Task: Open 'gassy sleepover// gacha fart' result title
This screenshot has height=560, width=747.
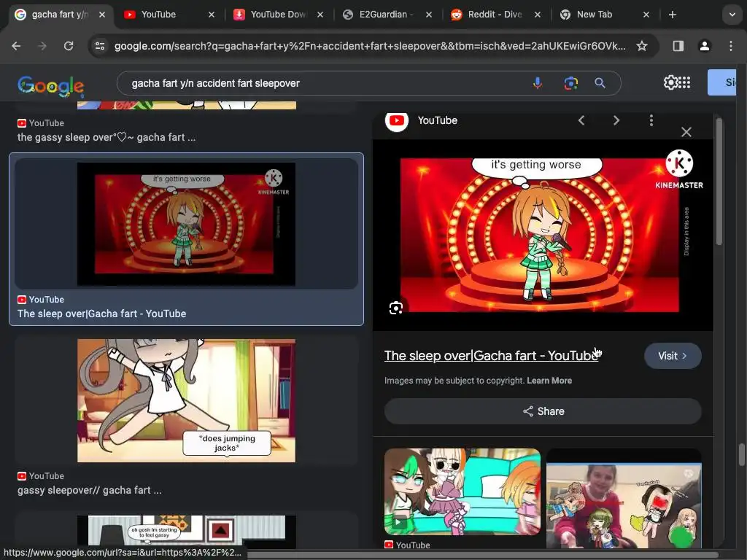Action: pyautogui.click(x=90, y=490)
